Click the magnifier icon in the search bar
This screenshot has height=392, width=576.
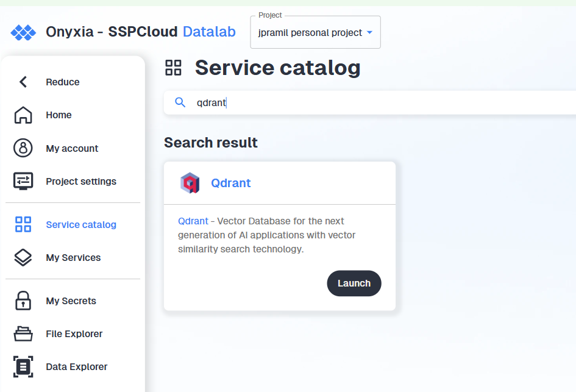click(x=180, y=102)
